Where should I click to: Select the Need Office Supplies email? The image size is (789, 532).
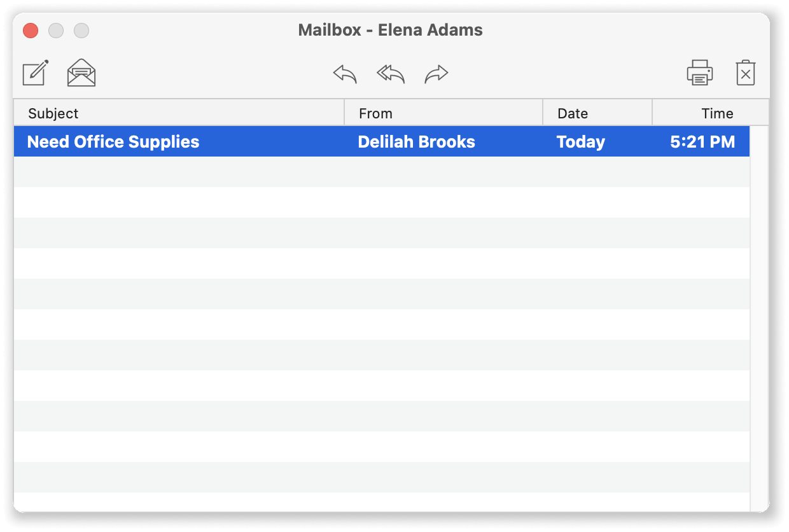pos(382,141)
